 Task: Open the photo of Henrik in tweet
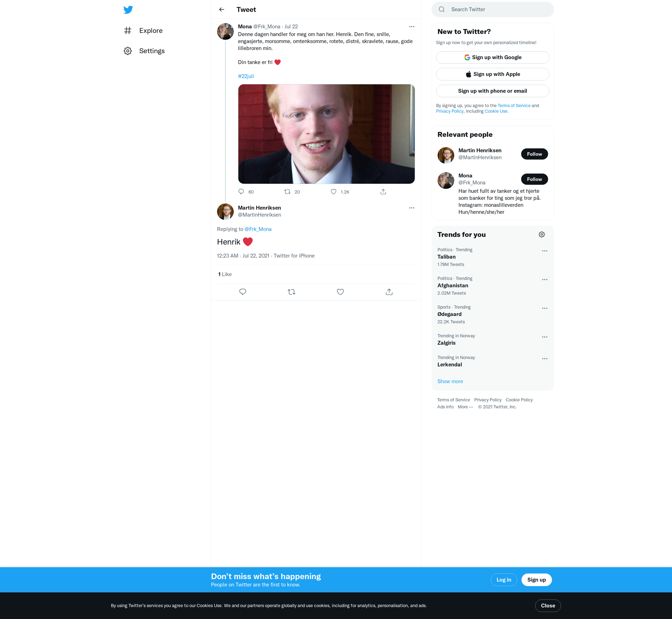tap(326, 134)
